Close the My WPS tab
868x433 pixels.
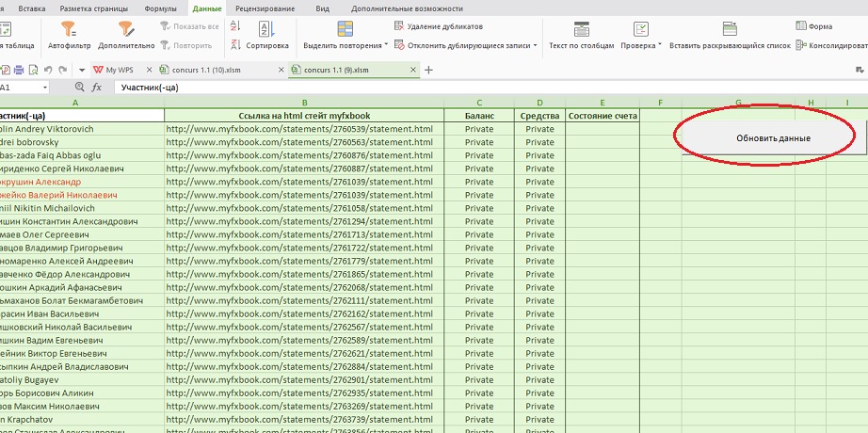(x=149, y=70)
